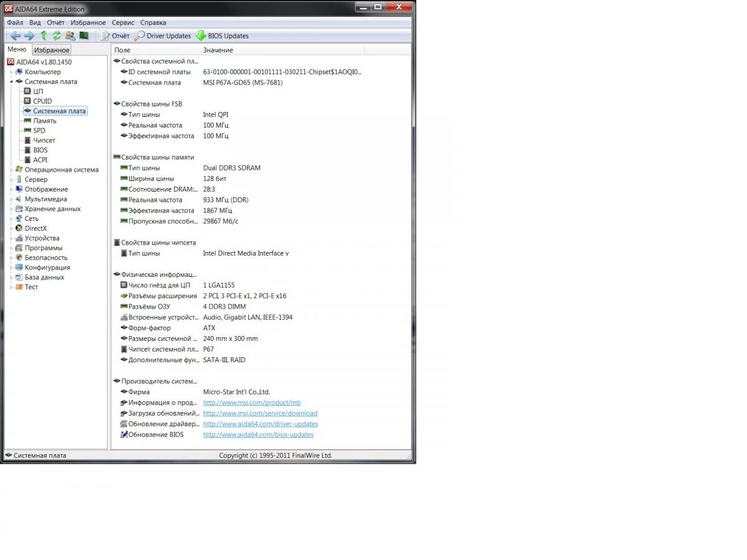Open the www.msi.com/service/download link

260,413
